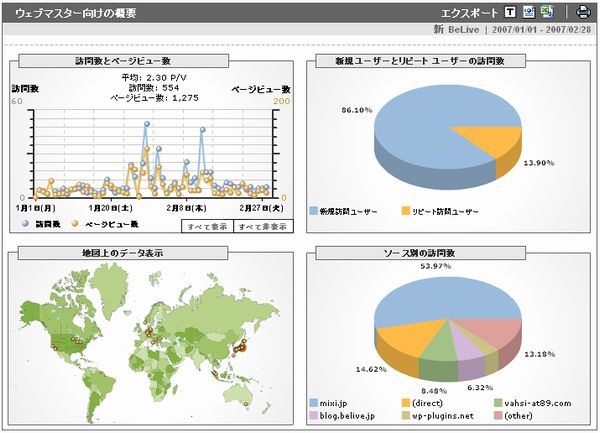
Task: Click the 新規訪問ユーザー blue legend swatch
Action: [313, 211]
